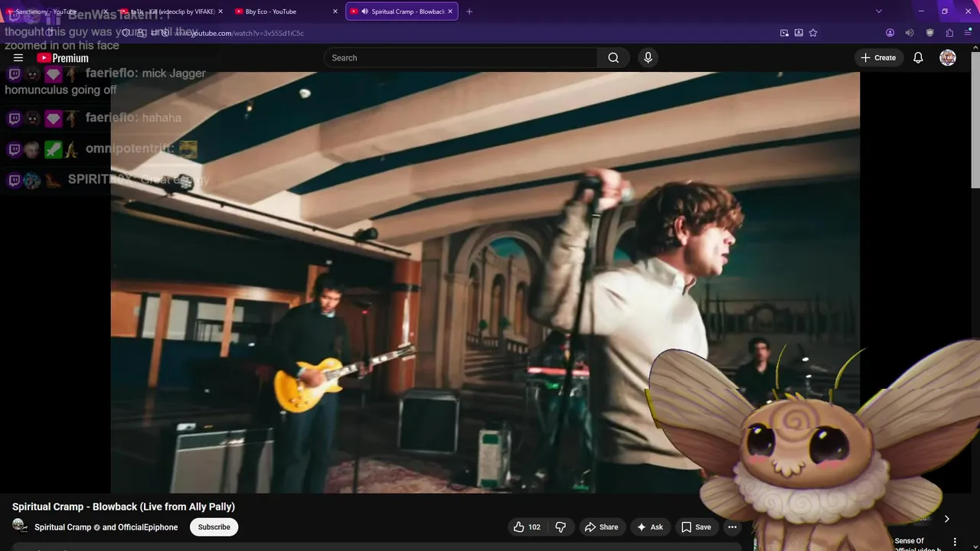980x551 pixels.
Task: Open the Spiritual Cramp channel avatar
Action: (20, 526)
